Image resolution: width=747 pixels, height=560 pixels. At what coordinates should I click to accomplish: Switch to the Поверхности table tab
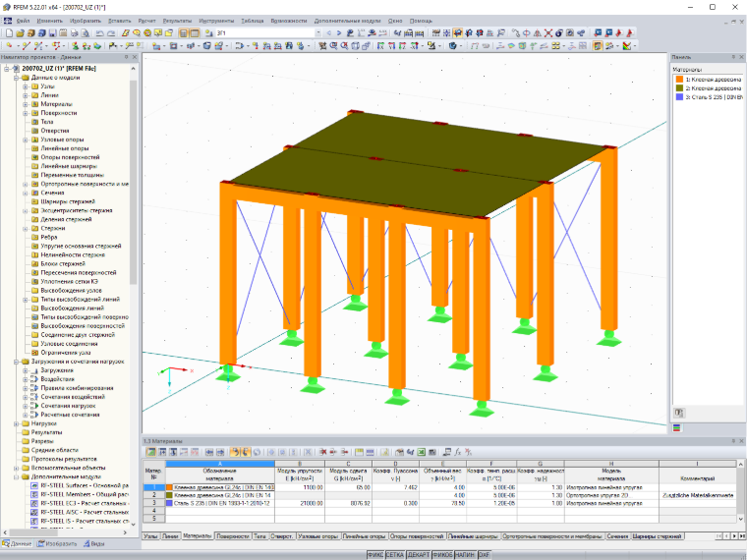[233, 536]
